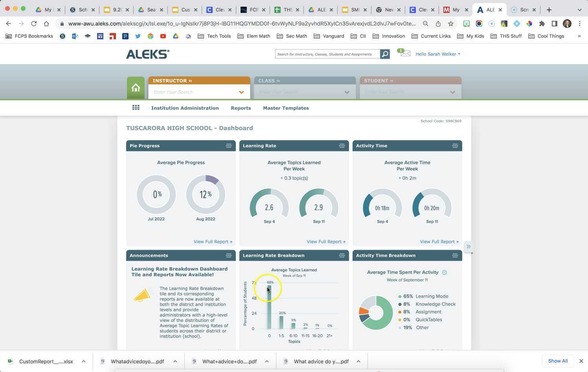Open the Learning Rate full report link

click(x=326, y=241)
